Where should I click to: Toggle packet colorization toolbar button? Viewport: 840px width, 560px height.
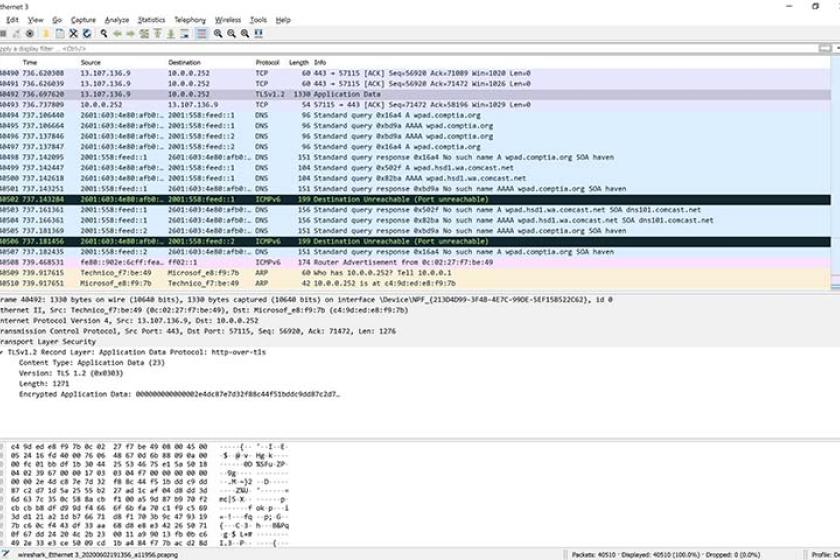201,33
